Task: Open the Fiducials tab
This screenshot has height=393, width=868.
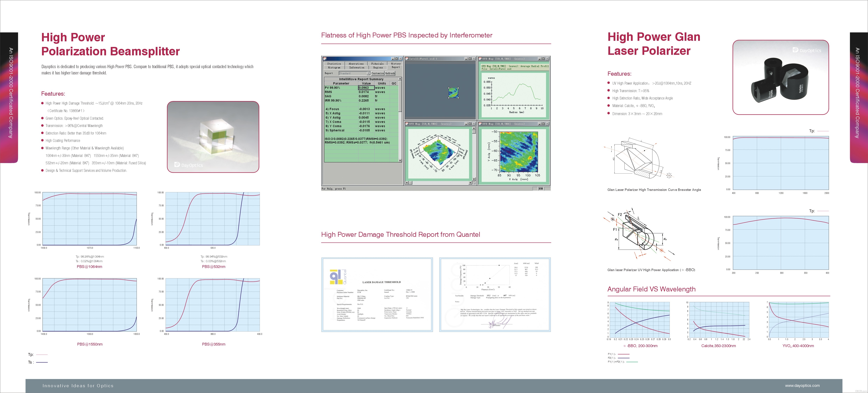Action: pyautogui.click(x=377, y=63)
